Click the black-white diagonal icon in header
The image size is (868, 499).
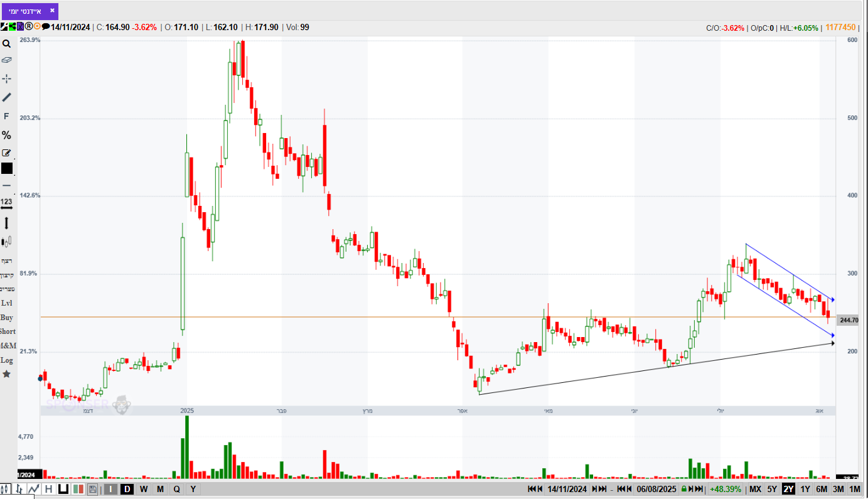click(x=4, y=27)
